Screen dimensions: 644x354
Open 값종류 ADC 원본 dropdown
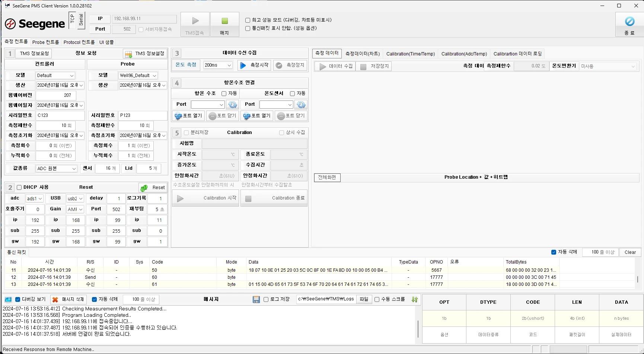[57, 168]
